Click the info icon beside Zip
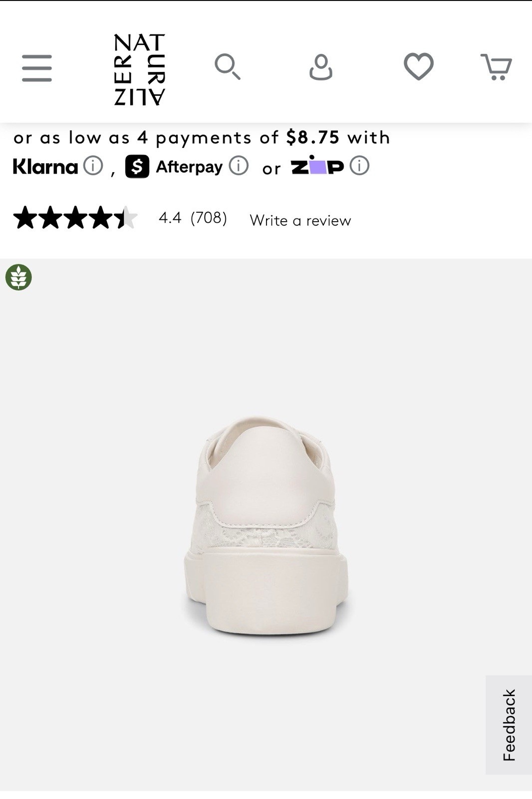This screenshot has width=532, height=799. [359, 165]
